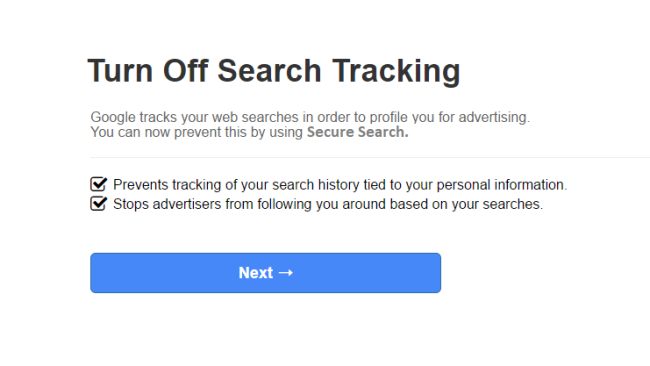Image resolution: width=650 pixels, height=366 pixels.
Task: Click the 'You can now prevent this' line
Action: 250,132
